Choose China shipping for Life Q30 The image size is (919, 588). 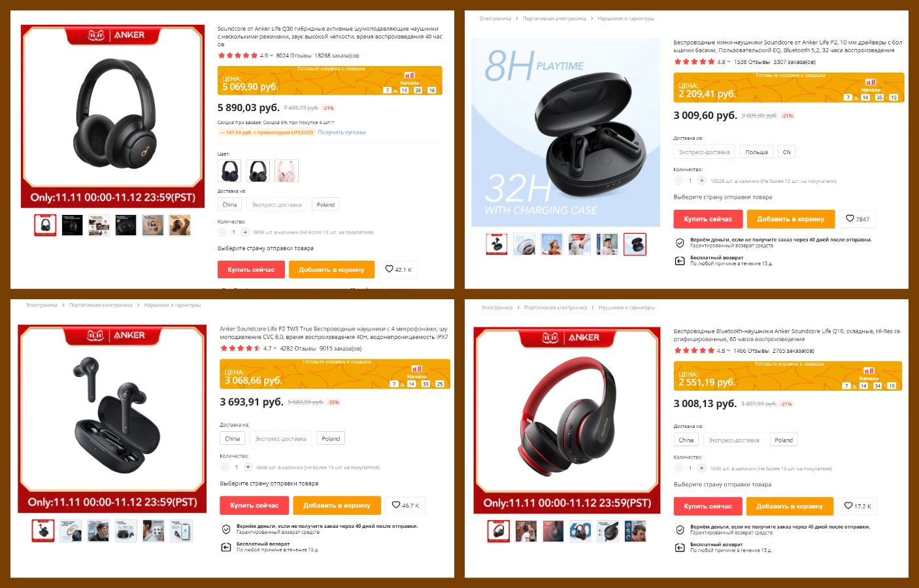pyautogui.click(x=229, y=204)
